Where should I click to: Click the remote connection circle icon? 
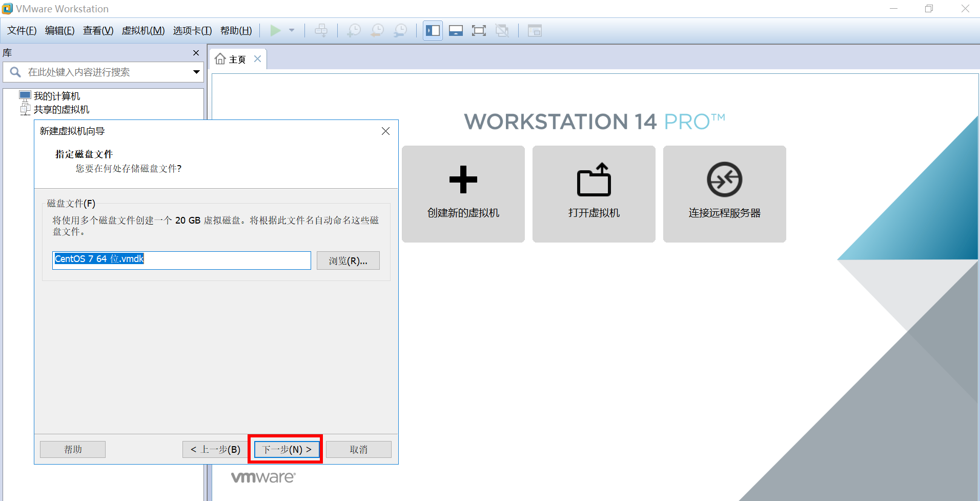point(725,179)
